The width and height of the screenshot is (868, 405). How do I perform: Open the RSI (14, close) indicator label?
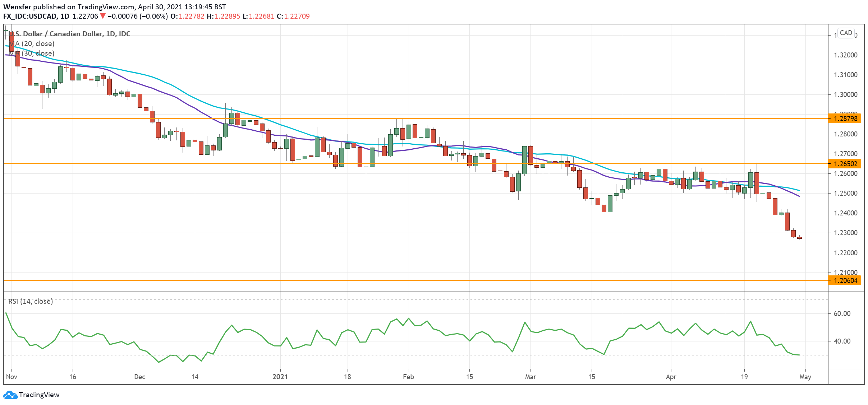[31, 301]
